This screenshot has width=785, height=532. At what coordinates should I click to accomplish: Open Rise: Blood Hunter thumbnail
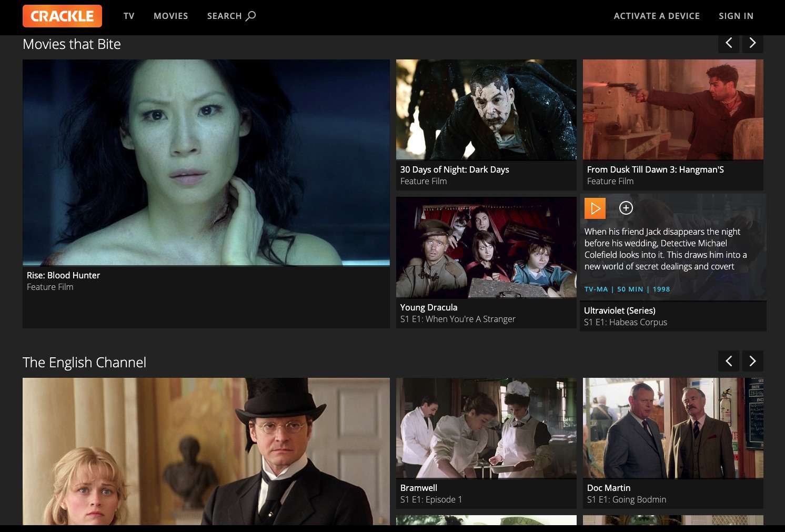tap(206, 163)
